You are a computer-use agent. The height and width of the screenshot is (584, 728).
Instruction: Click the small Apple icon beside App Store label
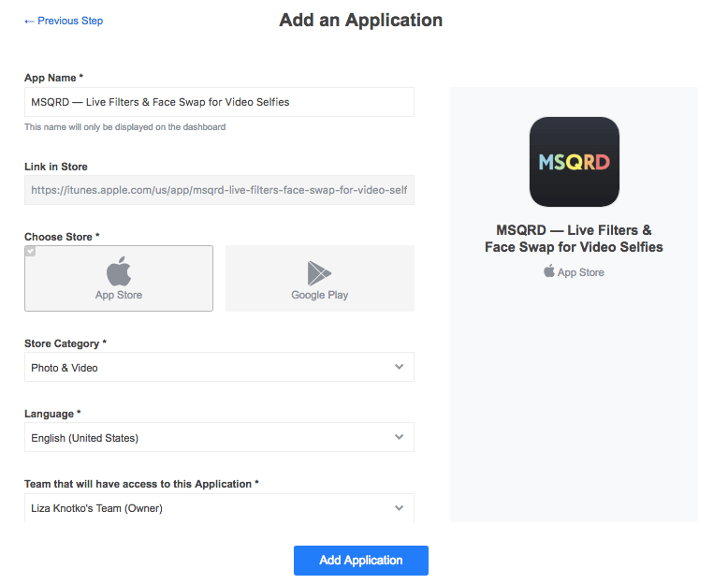549,270
